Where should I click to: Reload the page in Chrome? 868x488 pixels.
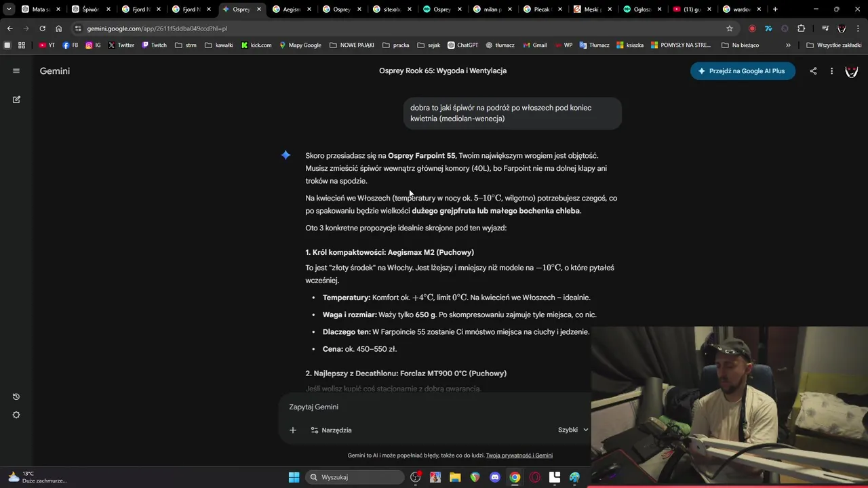click(x=42, y=28)
